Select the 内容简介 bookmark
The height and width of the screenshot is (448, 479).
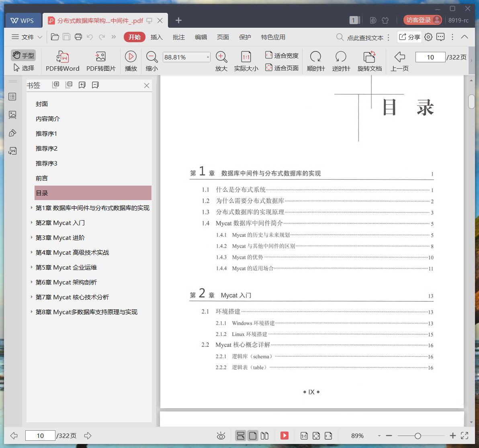tap(48, 119)
